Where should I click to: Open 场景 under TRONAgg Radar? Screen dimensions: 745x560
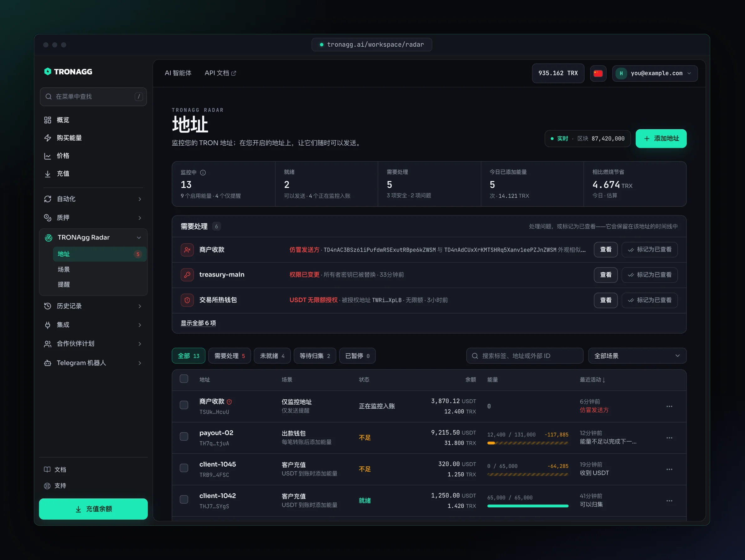click(100, 269)
